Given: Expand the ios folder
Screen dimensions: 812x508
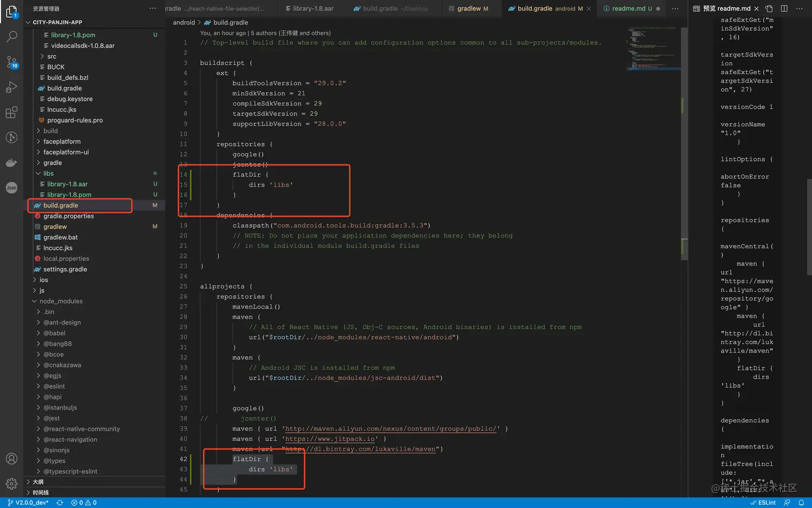Looking at the screenshot, I should pyautogui.click(x=44, y=280).
